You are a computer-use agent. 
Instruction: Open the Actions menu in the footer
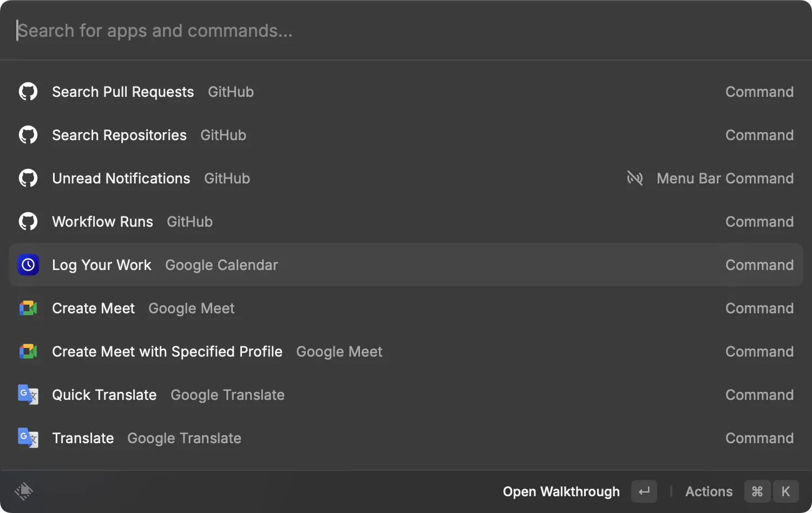click(709, 491)
